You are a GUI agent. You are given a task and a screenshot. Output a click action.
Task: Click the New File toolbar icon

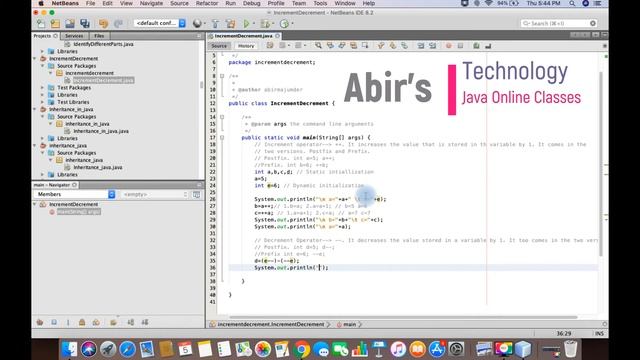click(41, 24)
